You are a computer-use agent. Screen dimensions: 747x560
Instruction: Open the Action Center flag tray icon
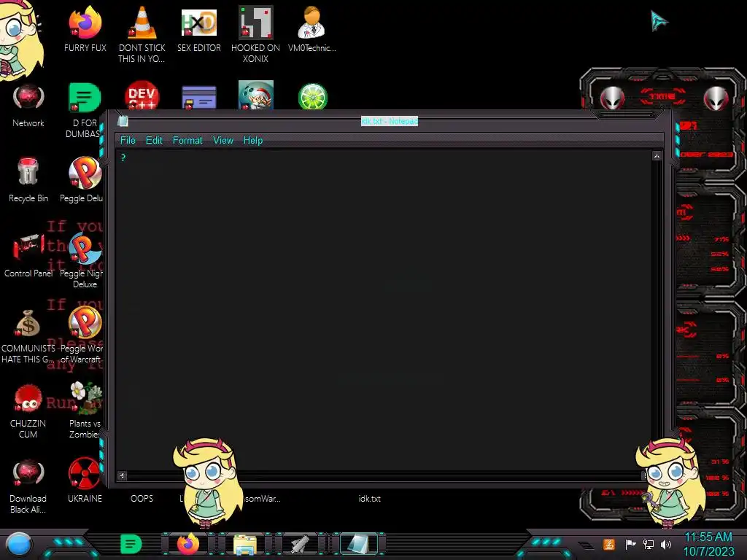(630, 544)
